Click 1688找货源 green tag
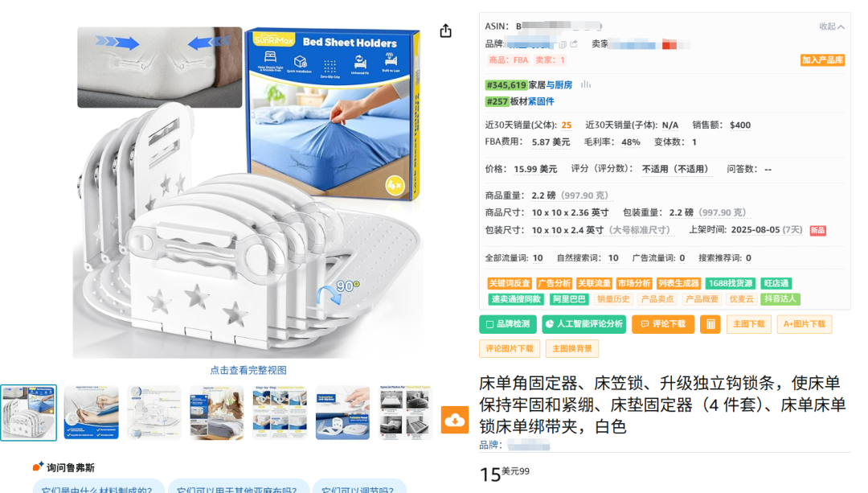This screenshot has width=868, height=493. click(x=731, y=283)
